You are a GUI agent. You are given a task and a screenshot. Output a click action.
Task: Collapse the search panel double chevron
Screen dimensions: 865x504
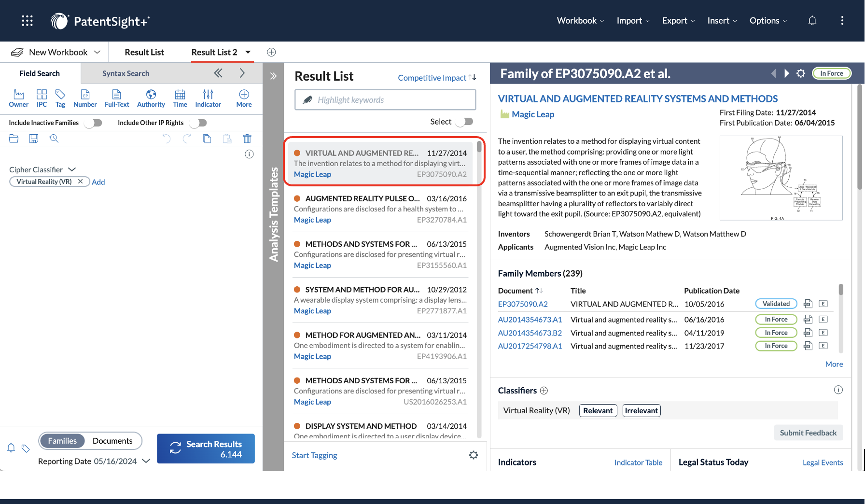(x=218, y=73)
